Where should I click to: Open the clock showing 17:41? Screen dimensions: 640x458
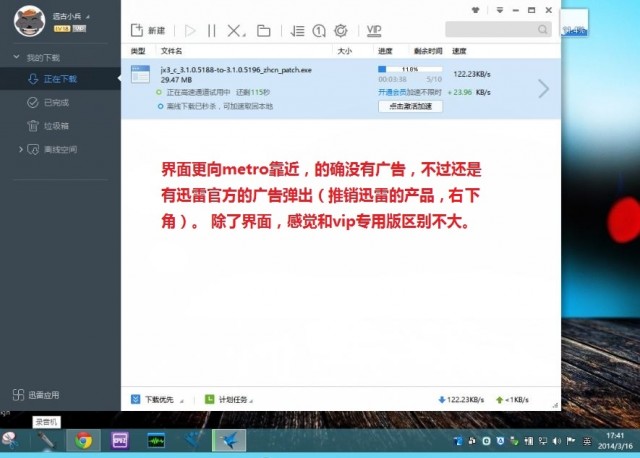pyautogui.click(x=615, y=441)
